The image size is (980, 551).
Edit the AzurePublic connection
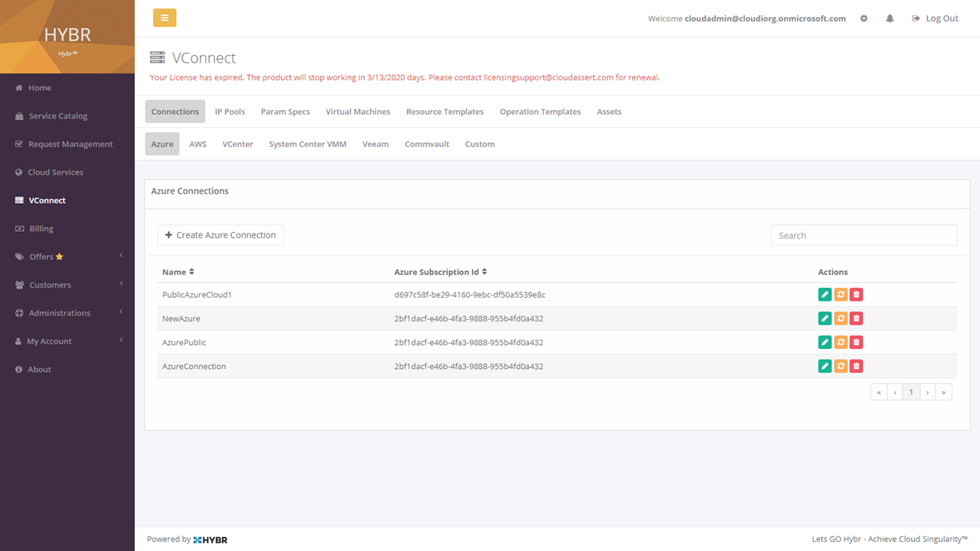point(825,342)
